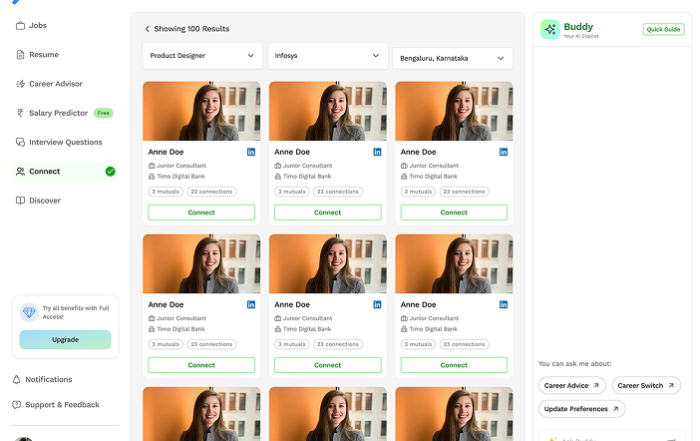
Task: Select the Career Advisor sparkle icon
Action: (20, 84)
